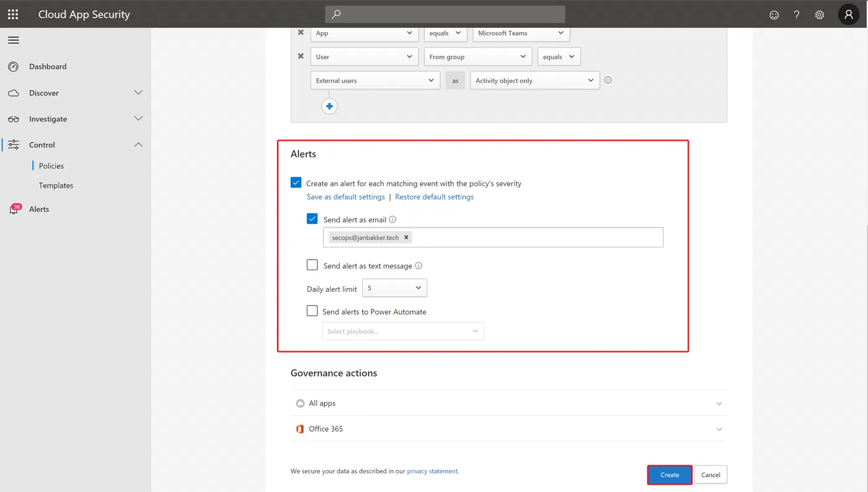Open the External users dropdown
The height and width of the screenshot is (492, 868).
(x=375, y=81)
